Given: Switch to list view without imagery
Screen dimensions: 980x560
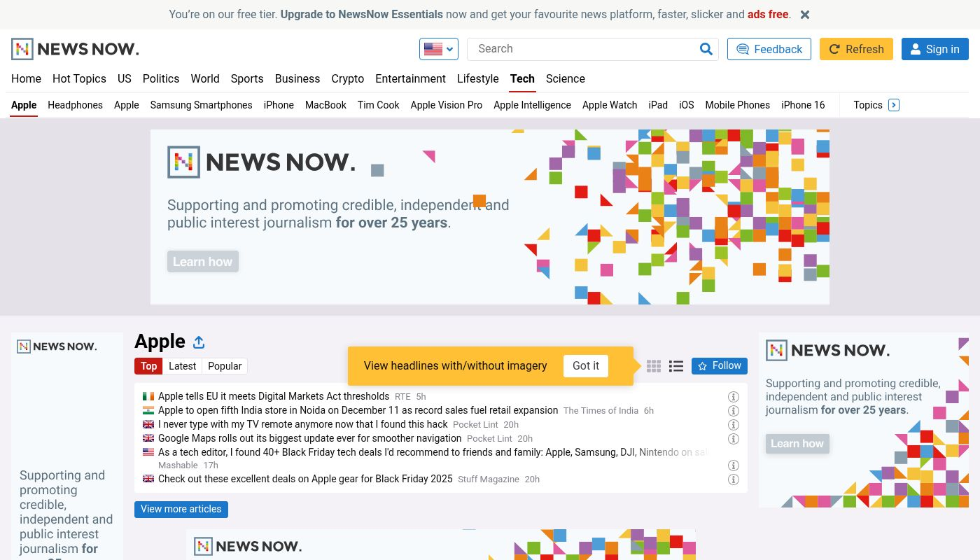Looking at the screenshot, I should (675, 366).
